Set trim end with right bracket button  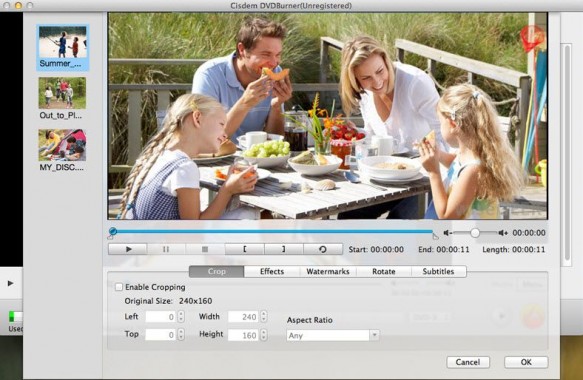pos(284,249)
